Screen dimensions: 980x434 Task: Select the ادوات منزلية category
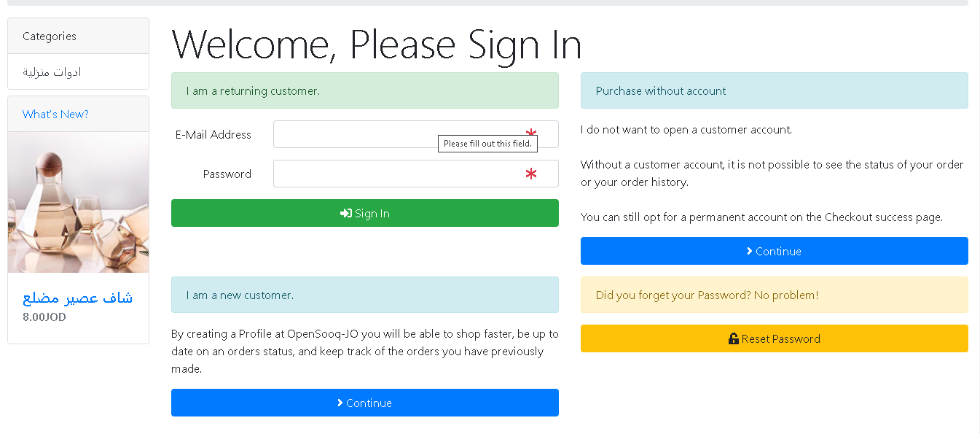[x=52, y=72]
